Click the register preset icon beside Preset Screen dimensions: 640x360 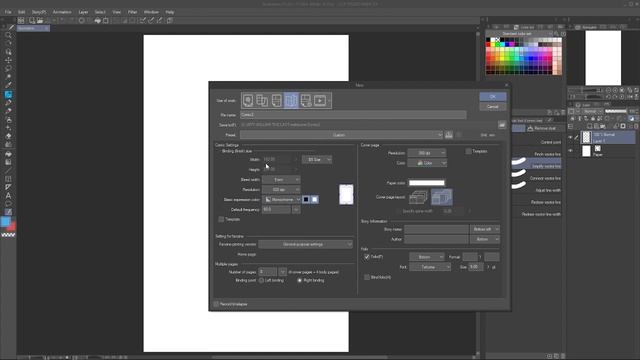tap(449, 135)
